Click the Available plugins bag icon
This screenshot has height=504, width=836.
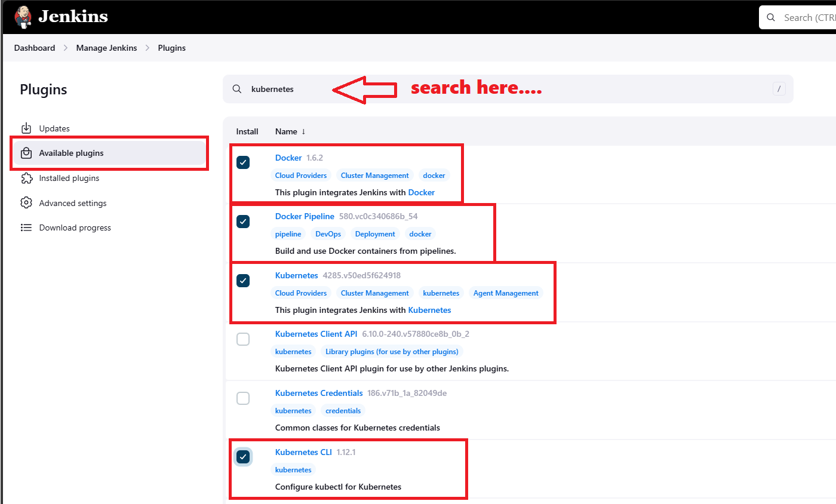pos(26,153)
